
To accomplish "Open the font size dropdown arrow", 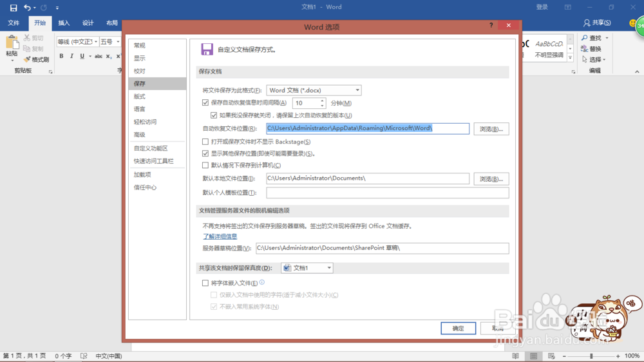I will [x=118, y=42].
